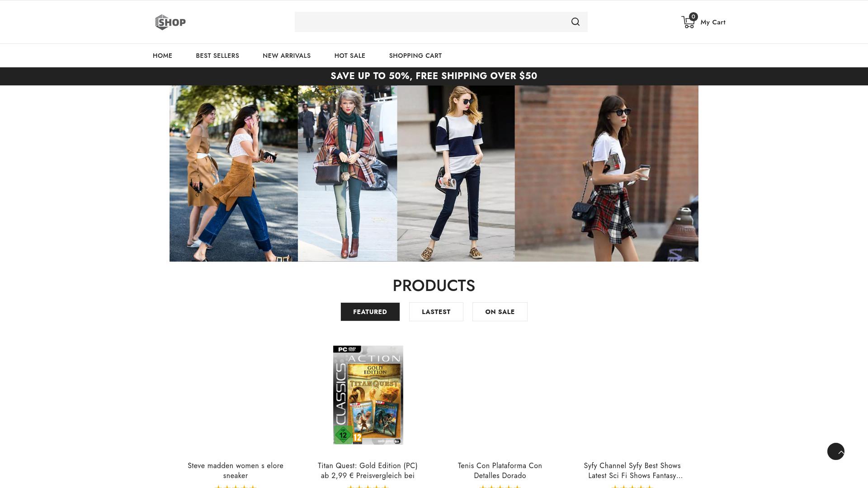Click the search magnifier icon
The width and height of the screenshot is (868, 488).
point(575,22)
